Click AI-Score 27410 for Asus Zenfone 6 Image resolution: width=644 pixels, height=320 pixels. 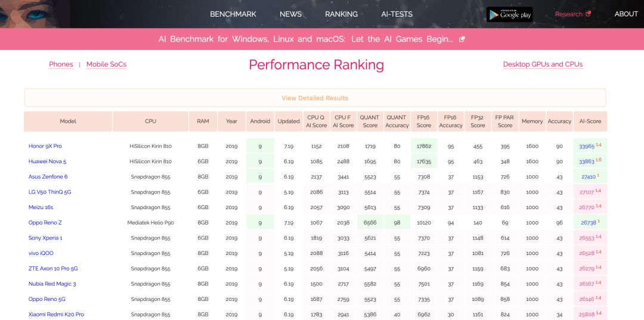point(588,177)
